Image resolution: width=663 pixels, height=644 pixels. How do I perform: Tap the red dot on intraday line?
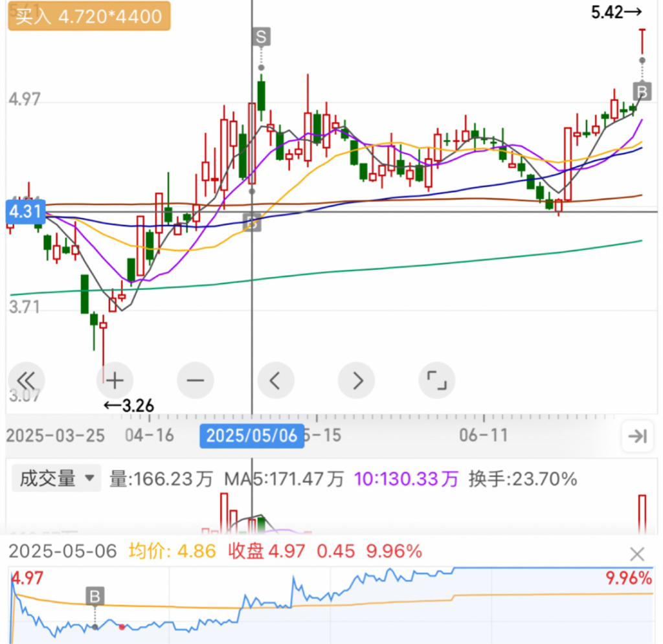pos(122,627)
